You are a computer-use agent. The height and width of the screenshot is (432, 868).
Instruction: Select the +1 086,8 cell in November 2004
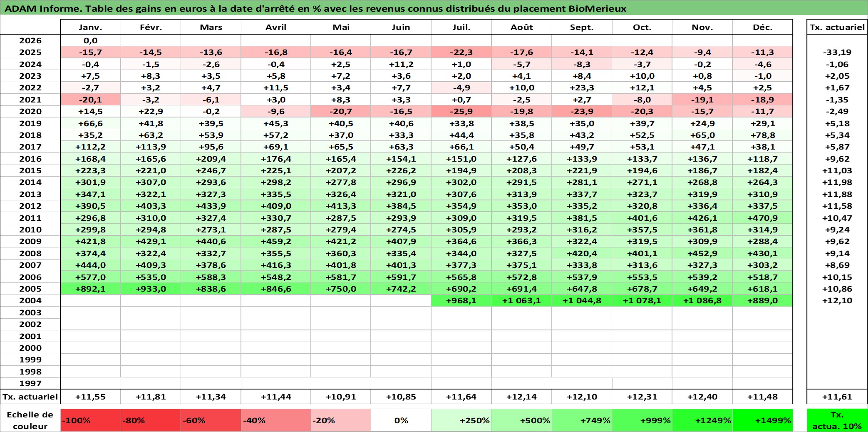pos(702,300)
